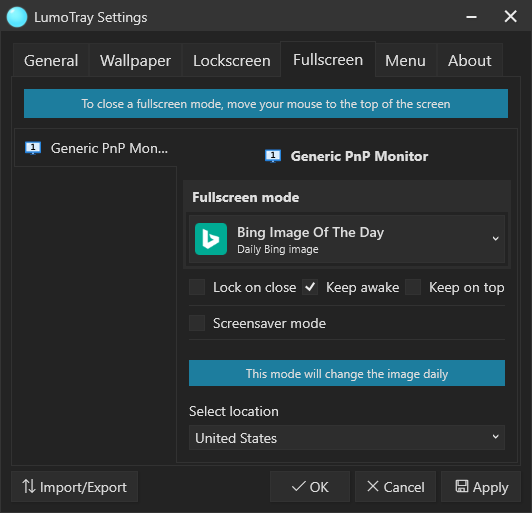Viewport: 532px width, 513px height.
Task: Open the Bing Image Of The Day dropdown
Action: [x=347, y=239]
